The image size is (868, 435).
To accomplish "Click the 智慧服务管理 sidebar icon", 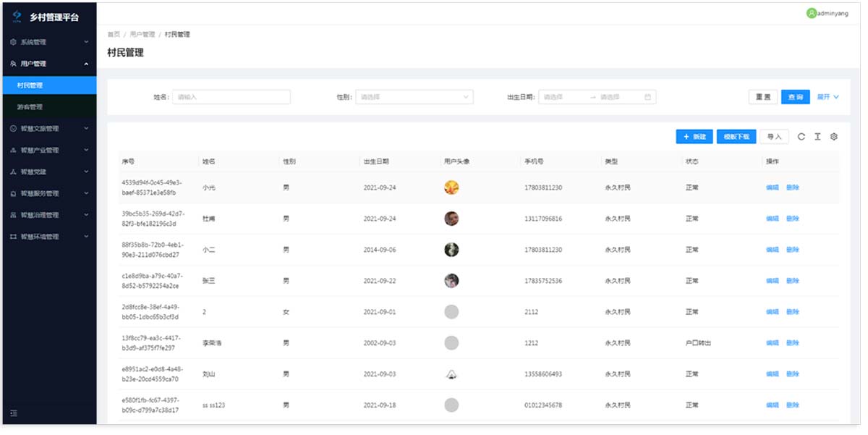I will coord(14,194).
